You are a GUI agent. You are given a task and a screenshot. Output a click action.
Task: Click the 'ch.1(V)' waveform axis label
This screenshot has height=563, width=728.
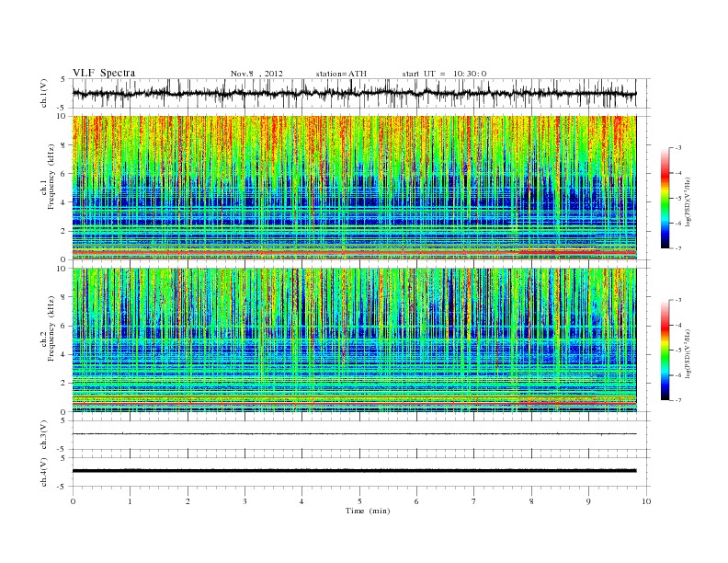pos(44,93)
